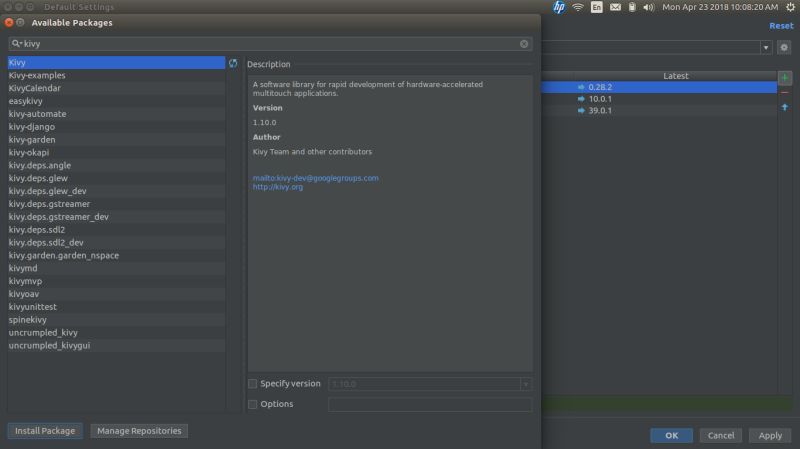Select uncrumpled_kivy package
800x449 pixels.
116,333
